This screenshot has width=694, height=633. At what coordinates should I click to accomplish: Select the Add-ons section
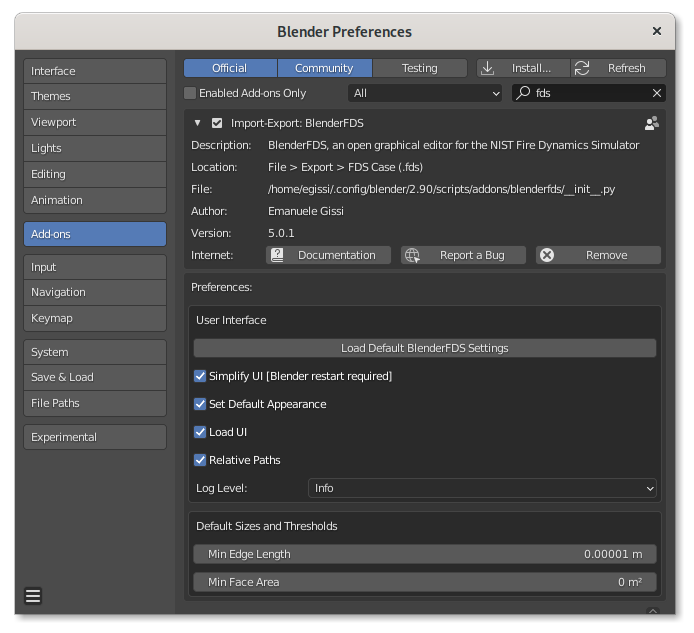(x=95, y=234)
